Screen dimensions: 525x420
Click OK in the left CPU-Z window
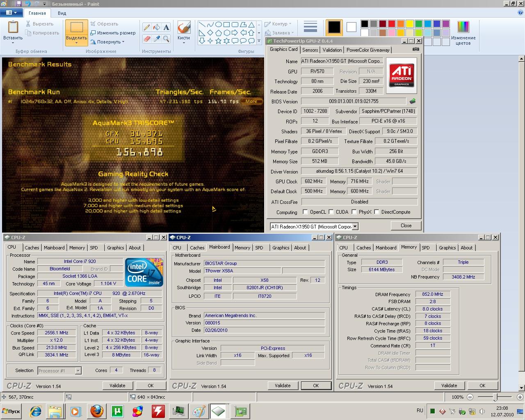point(151,386)
